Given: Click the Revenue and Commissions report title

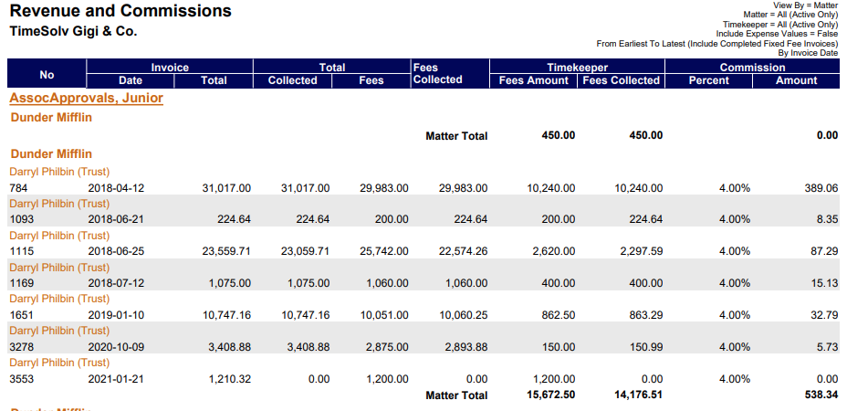Looking at the screenshot, I should click(x=120, y=12).
